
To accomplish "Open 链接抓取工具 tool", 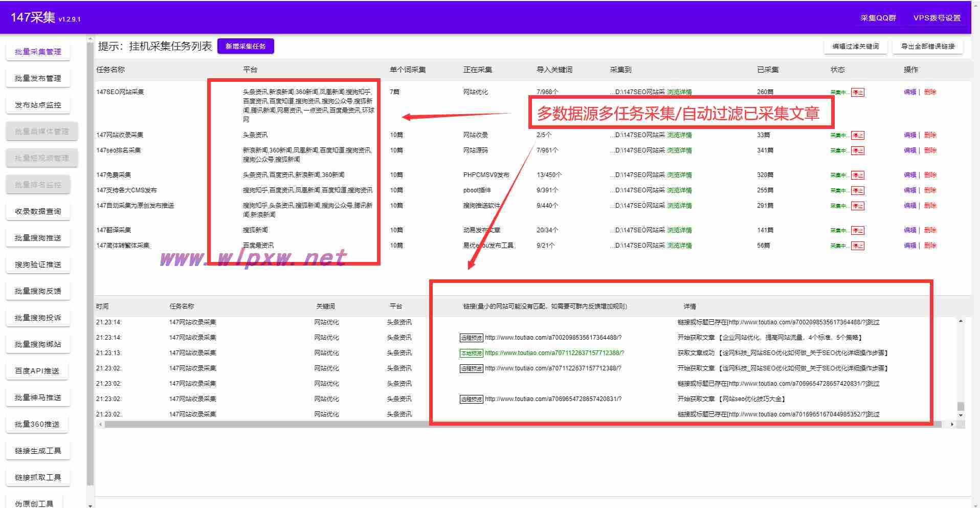I will (38, 477).
